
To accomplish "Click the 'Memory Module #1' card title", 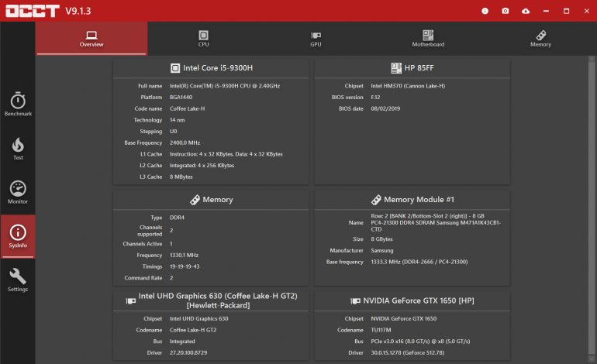I will click(x=419, y=200).
